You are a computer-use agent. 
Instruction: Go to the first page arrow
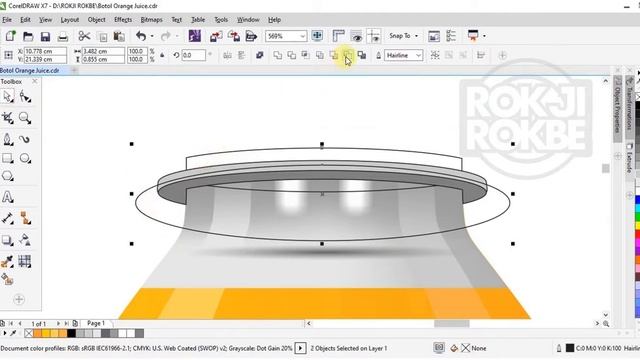(x=11, y=323)
